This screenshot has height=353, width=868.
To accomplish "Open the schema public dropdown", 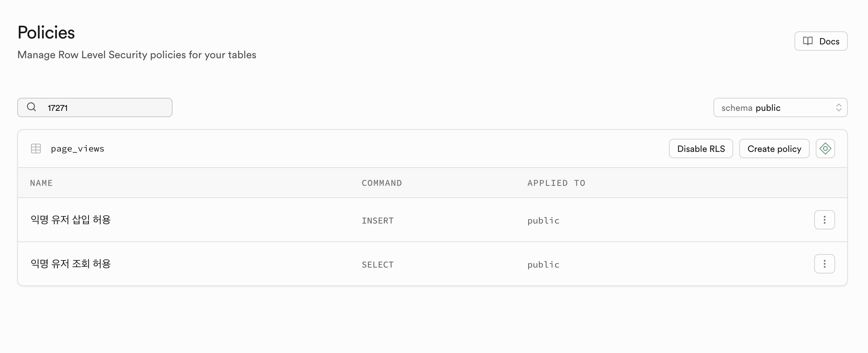I will point(780,107).
